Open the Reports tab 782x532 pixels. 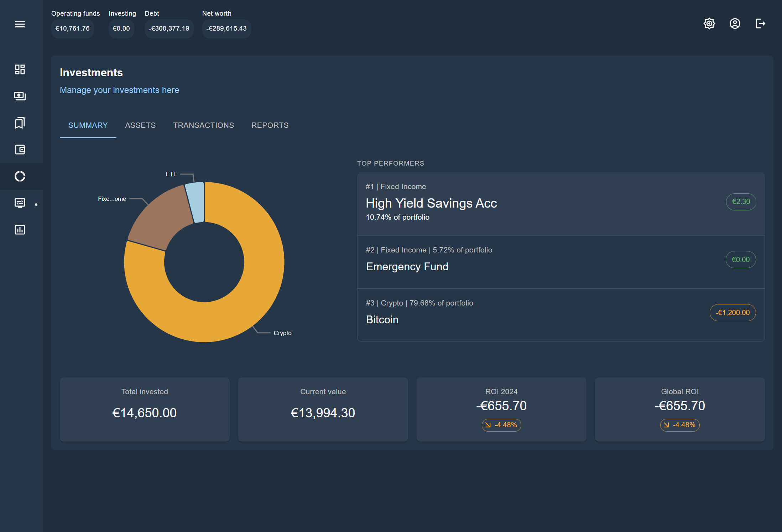click(x=270, y=125)
